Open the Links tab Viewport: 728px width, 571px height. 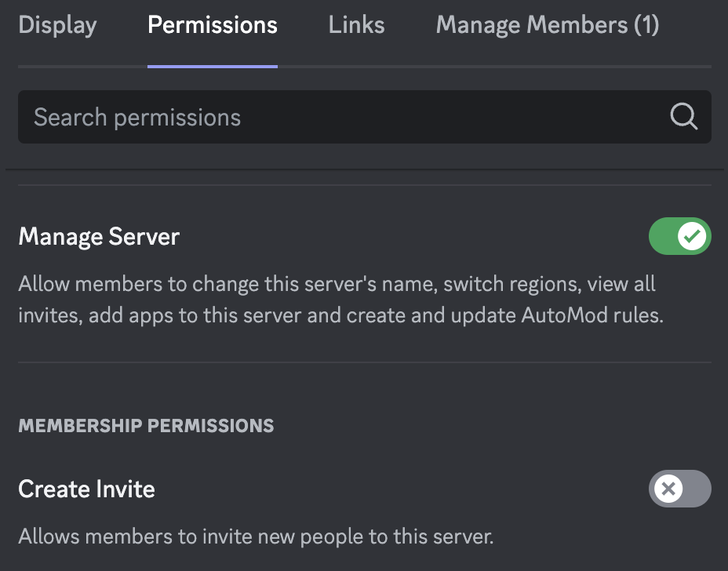pos(357,25)
